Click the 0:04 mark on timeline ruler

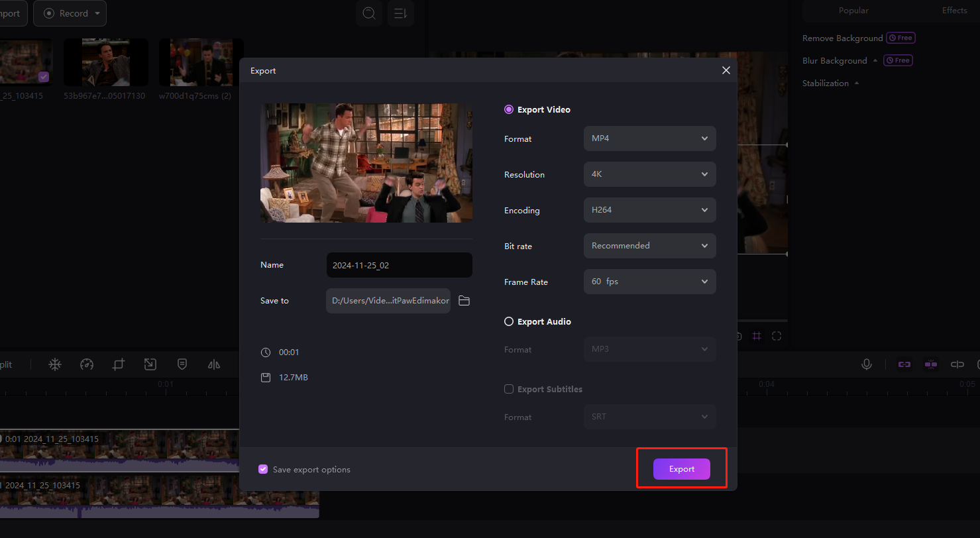[x=767, y=384]
